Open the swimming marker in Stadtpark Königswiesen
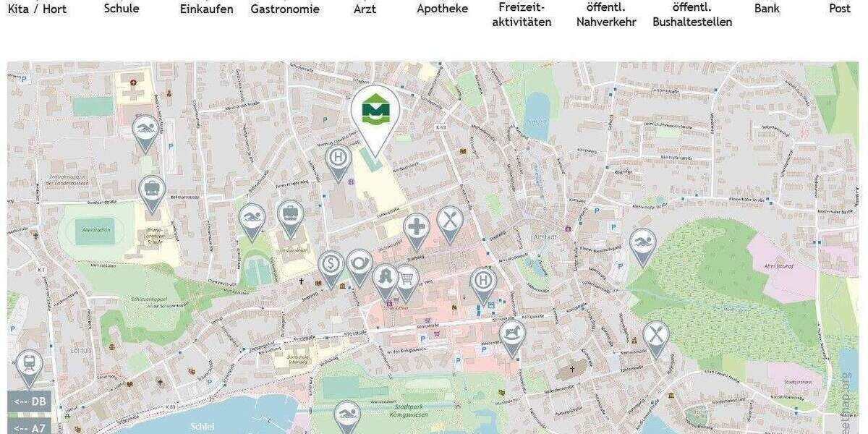Screen dimensions: 868x434 348,417
